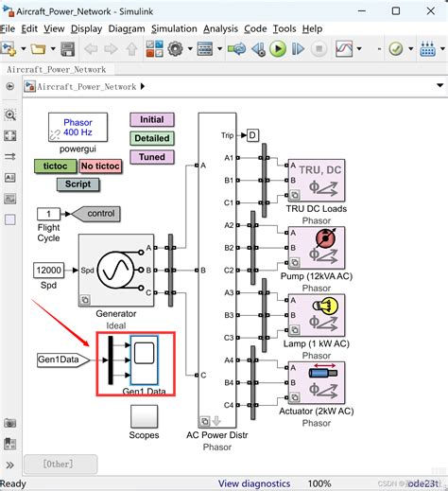Open Model Explorer toolbar icon
The height and width of the screenshot is (491, 448).
pyautogui.click(x=205, y=49)
